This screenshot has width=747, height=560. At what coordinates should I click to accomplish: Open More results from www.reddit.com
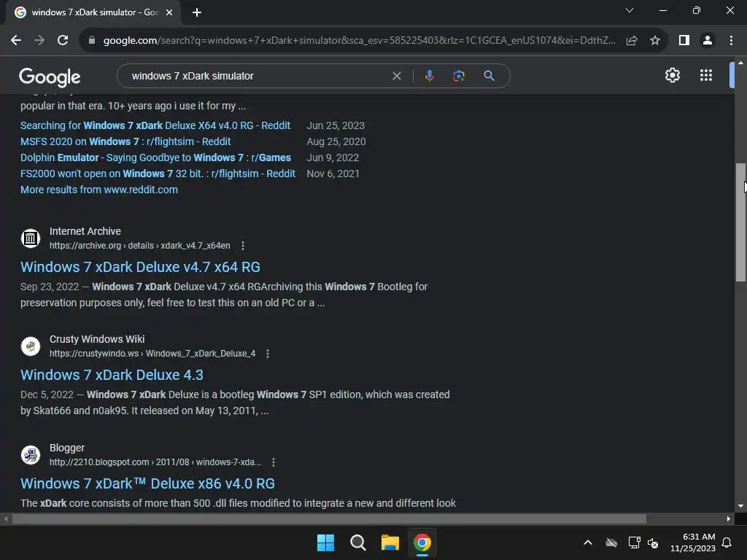click(99, 190)
